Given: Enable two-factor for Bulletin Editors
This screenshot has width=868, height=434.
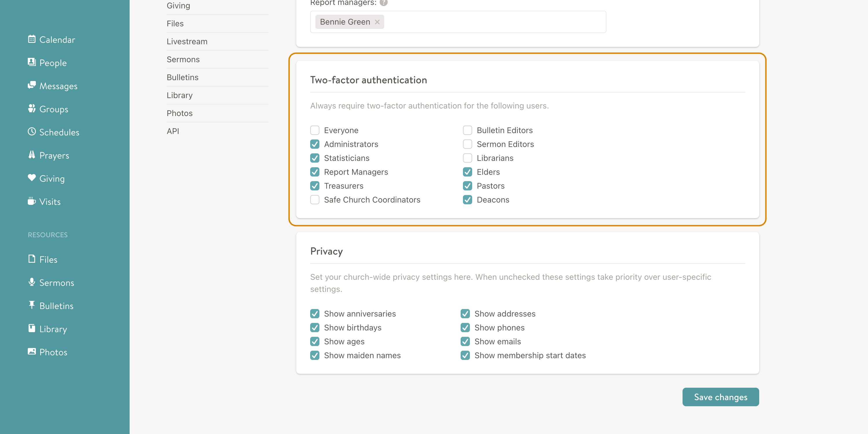Looking at the screenshot, I should coord(467,130).
